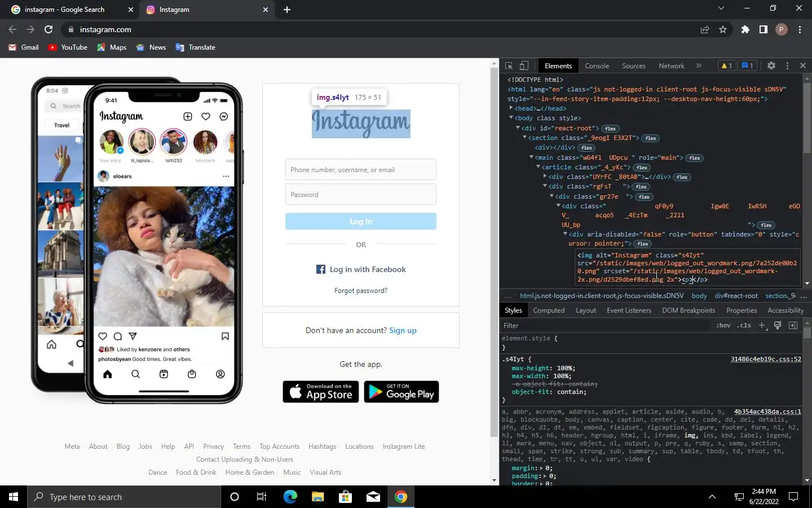
Task: Open the Chrome profile avatar
Action: point(782,29)
